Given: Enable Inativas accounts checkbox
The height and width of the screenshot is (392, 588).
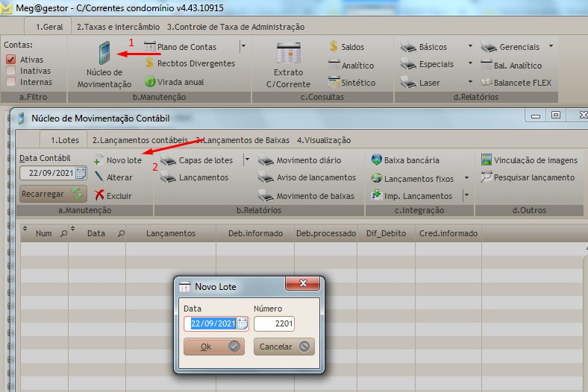Looking at the screenshot, I should [x=11, y=71].
